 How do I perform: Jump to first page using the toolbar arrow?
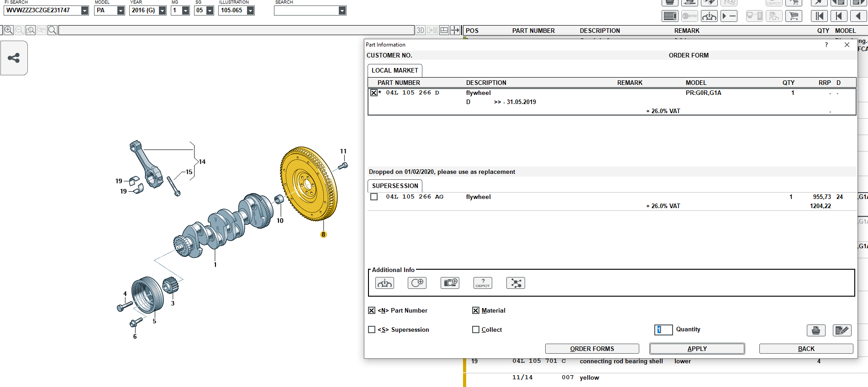820,16
